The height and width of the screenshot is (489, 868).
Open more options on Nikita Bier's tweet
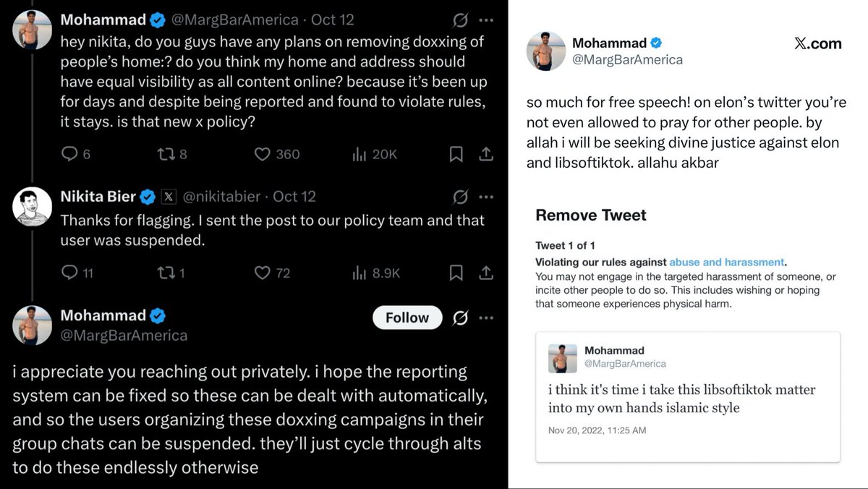click(488, 197)
